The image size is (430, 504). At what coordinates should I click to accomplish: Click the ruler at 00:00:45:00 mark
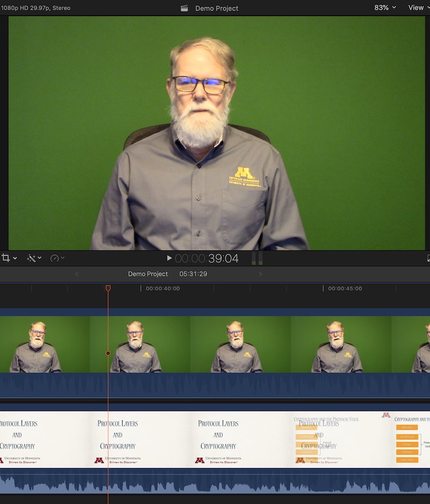[x=324, y=289]
